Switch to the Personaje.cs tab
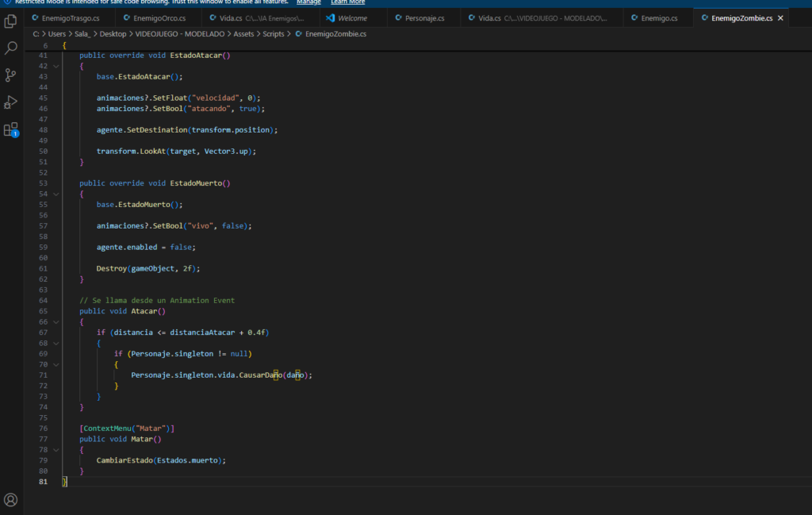This screenshot has height=515, width=812. 424,18
